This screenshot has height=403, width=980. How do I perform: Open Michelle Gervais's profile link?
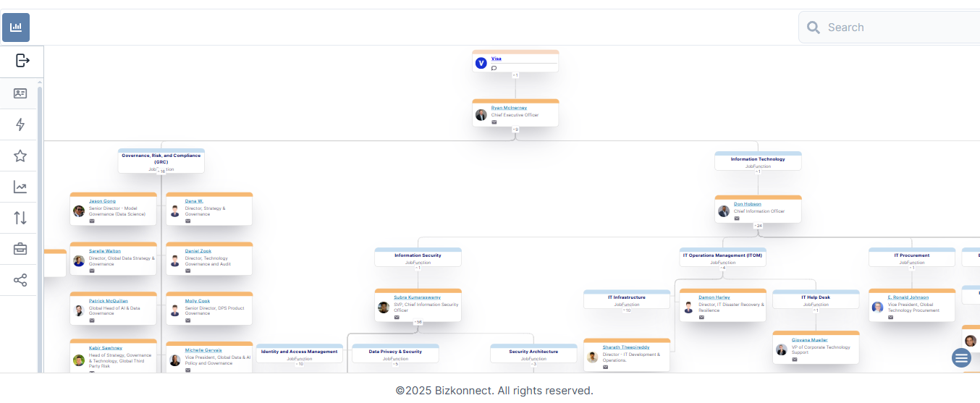pyautogui.click(x=203, y=350)
